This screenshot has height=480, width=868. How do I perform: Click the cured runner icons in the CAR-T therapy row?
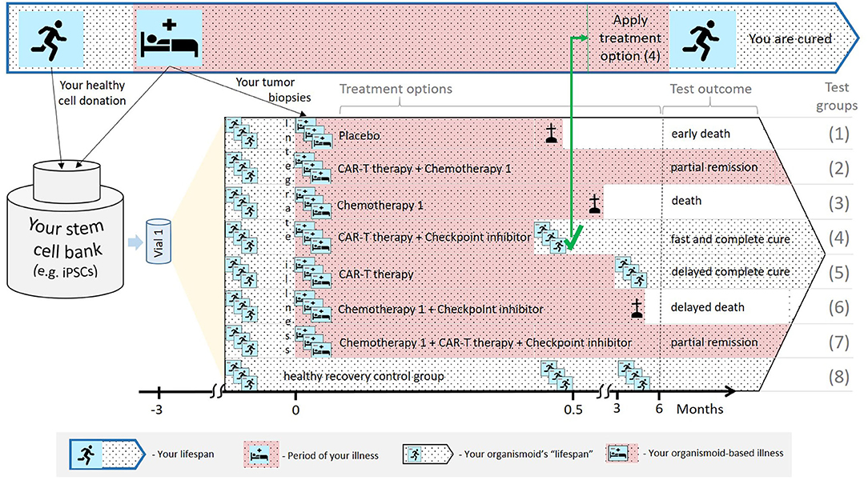pos(631,272)
